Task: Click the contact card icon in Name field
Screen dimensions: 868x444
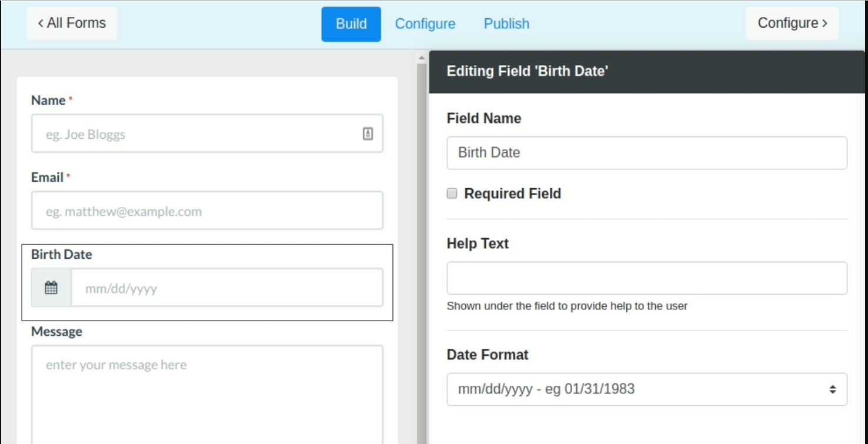Action: 368,134
